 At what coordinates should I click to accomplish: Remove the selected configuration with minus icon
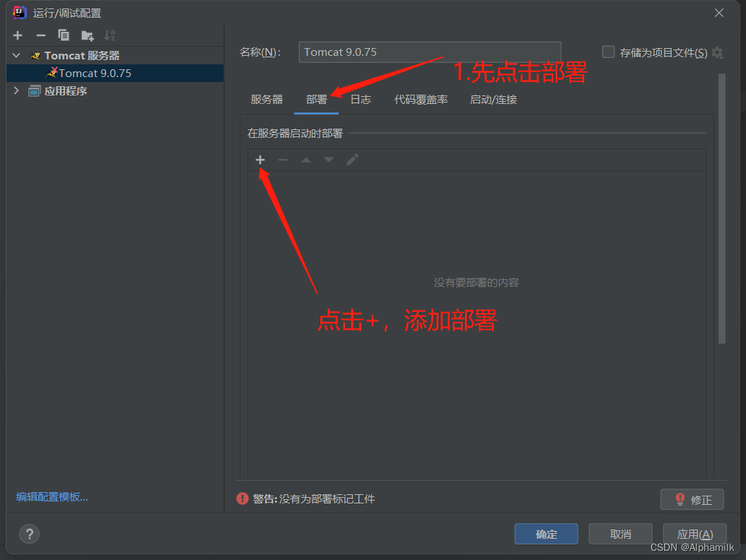(40, 35)
